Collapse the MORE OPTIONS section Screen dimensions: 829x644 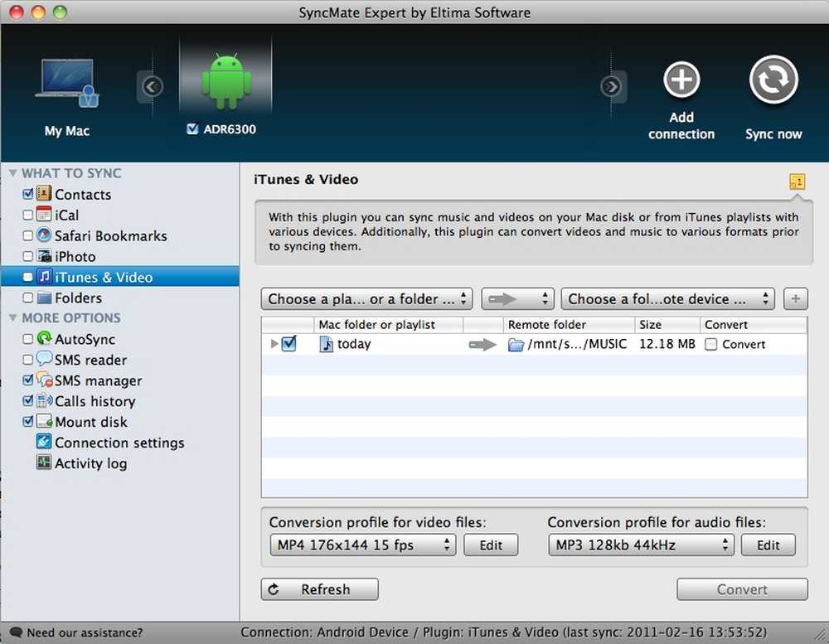[13, 317]
